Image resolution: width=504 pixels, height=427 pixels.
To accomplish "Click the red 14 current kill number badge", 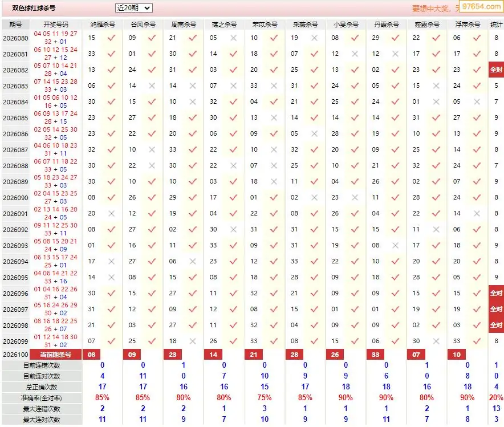I will point(213,355).
